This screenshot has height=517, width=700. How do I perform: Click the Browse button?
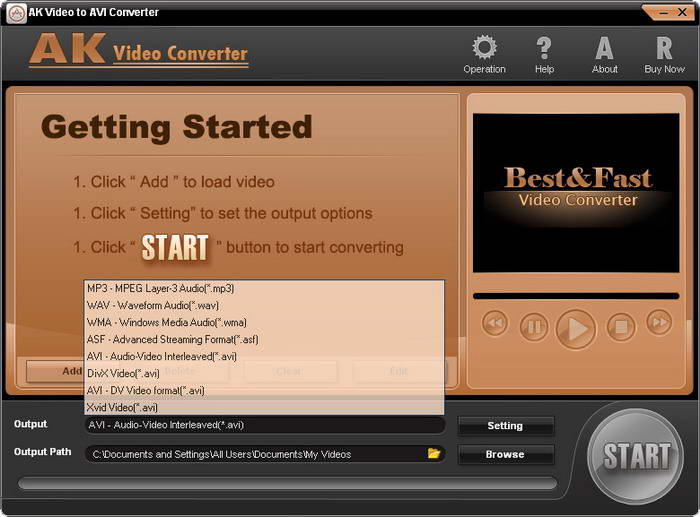505,454
